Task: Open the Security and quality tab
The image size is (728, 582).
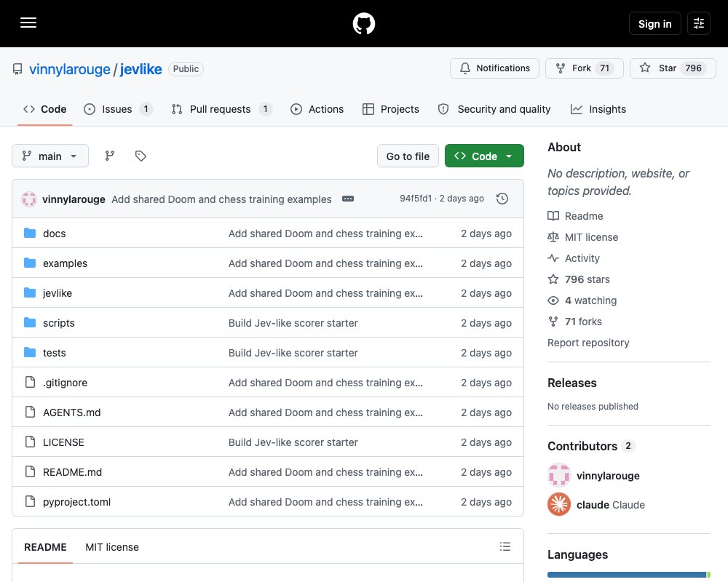Action: (494, 109)
